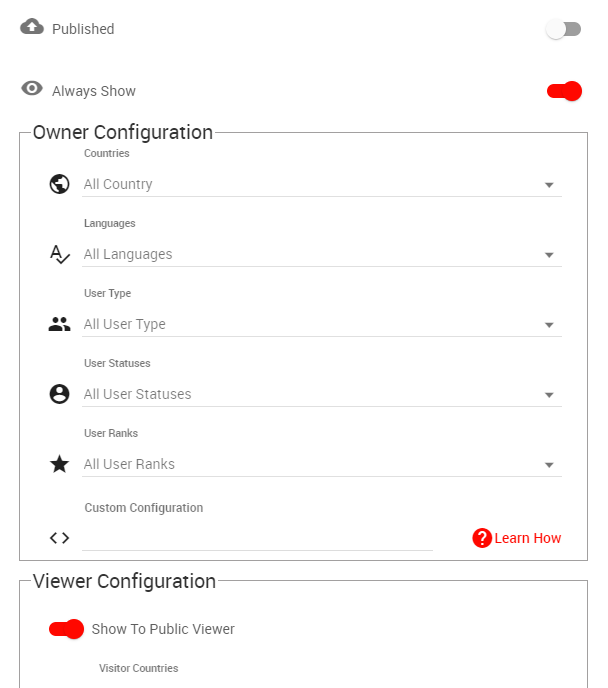
Task: Click the star icon for User Ranks
Action: click(x=59, y=464)
